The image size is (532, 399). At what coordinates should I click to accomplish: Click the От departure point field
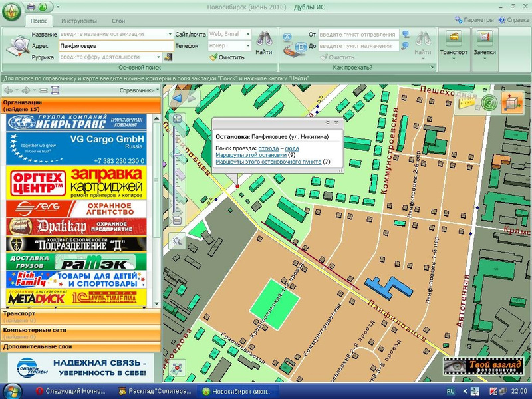click(358, 35)
